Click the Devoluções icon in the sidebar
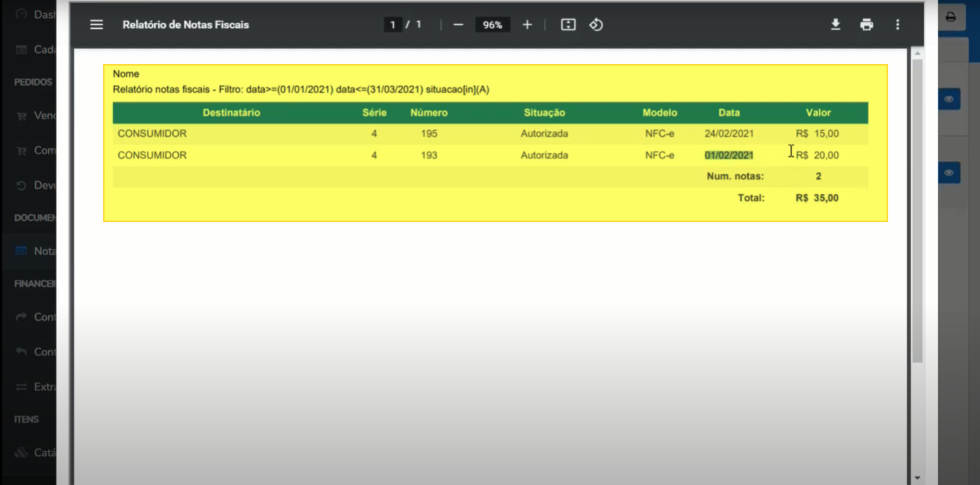Screen dimensions: 980x485 21,186
